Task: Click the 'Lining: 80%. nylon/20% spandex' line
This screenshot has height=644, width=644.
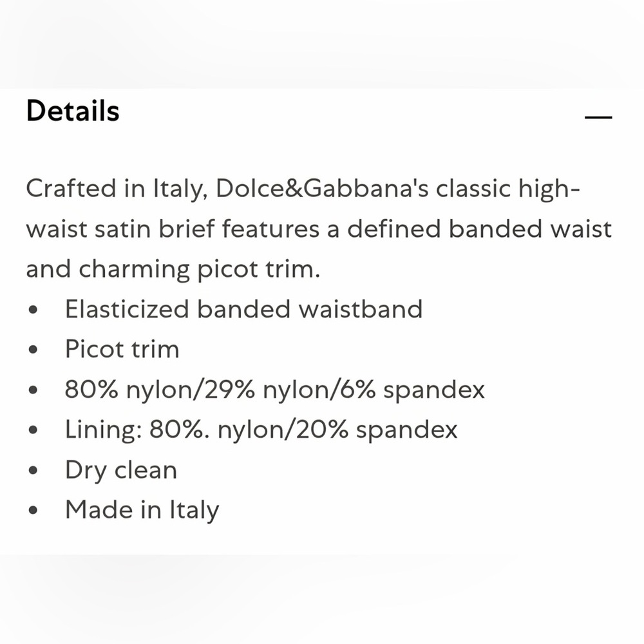Action: (x=261, y=430)
